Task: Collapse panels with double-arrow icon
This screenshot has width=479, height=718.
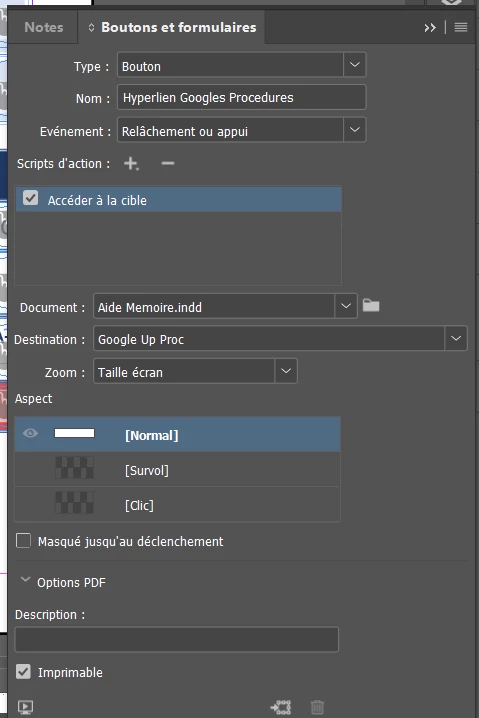Action: tap(430, 28)
